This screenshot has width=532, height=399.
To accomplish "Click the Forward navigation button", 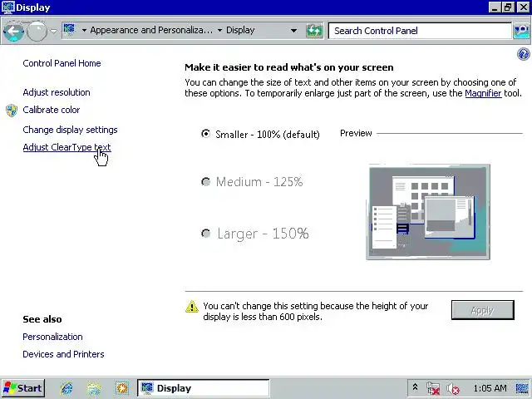I will pos(37,32).
